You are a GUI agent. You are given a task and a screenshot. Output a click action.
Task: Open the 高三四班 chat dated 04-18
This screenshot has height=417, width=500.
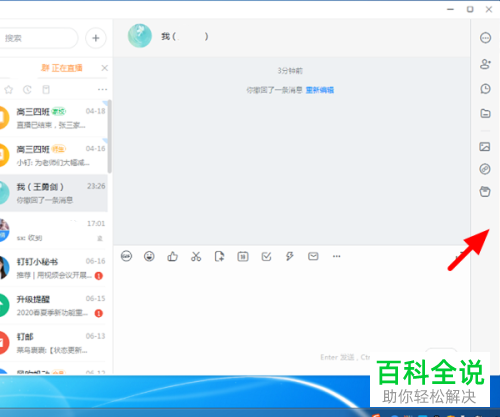pos(54,118)
